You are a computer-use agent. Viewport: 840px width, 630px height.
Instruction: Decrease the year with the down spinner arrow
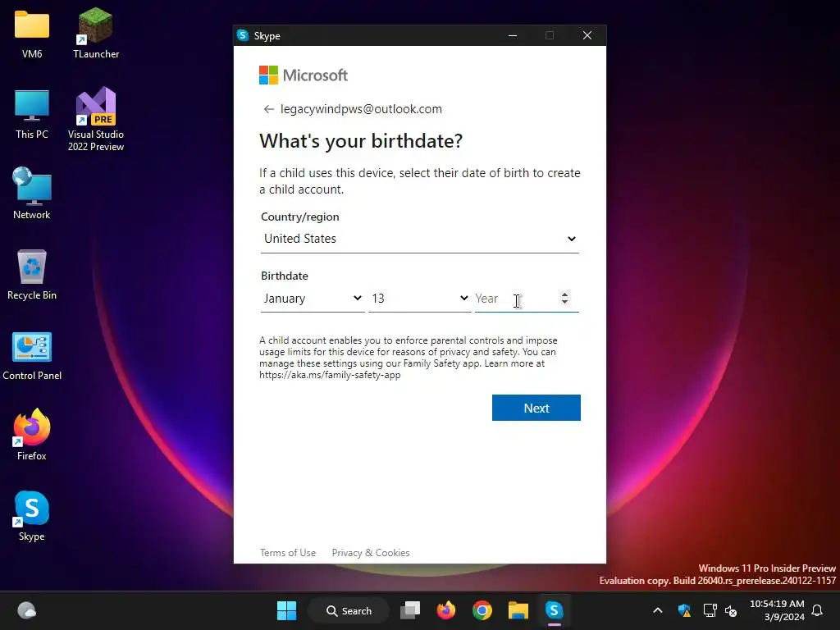pyautogui.click(x=564, y=302)
